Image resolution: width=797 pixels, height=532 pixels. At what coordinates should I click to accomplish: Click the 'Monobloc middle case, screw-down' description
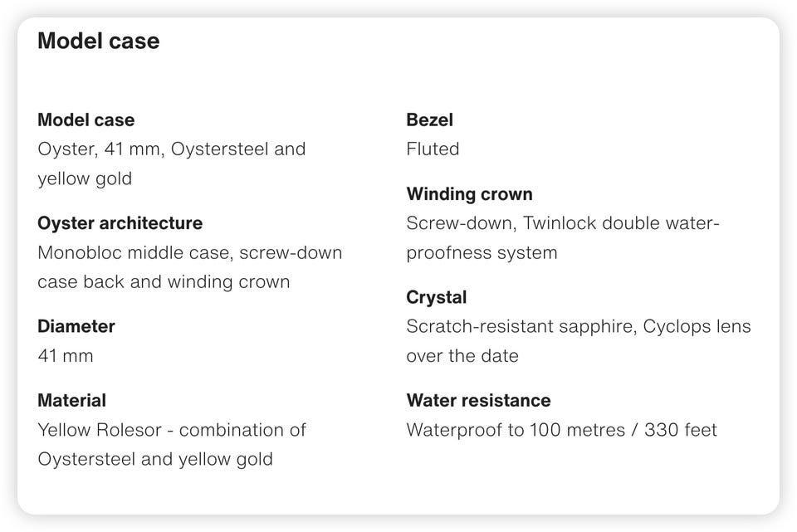point(190,252)
